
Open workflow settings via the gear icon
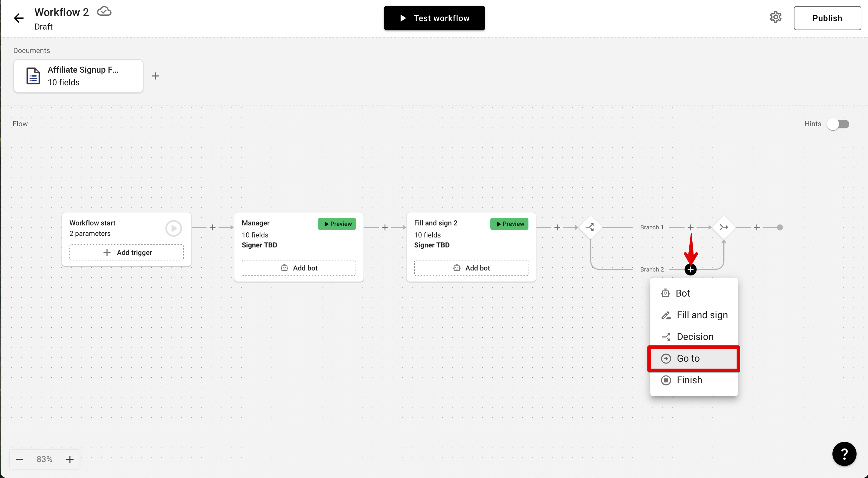(776, 17)
